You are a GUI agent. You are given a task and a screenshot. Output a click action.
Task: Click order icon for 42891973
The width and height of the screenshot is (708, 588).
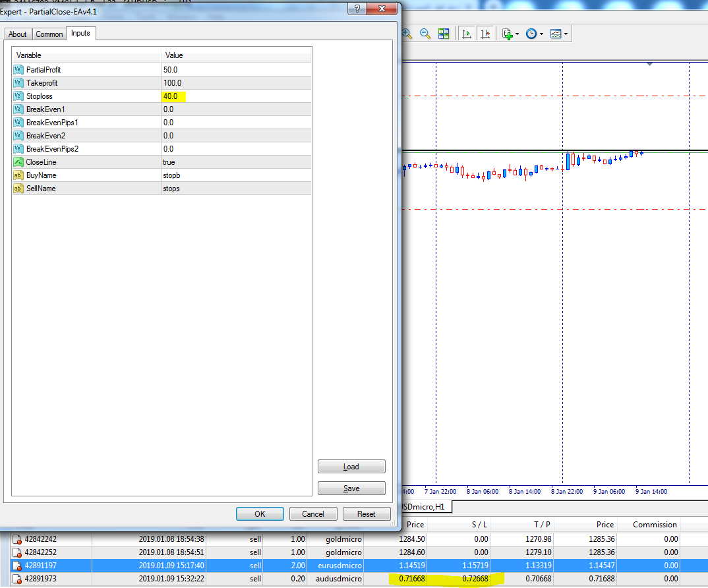[17, 579]
